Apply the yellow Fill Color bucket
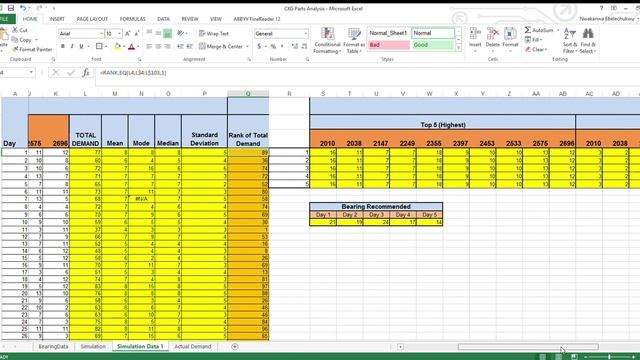 point(117,47)
